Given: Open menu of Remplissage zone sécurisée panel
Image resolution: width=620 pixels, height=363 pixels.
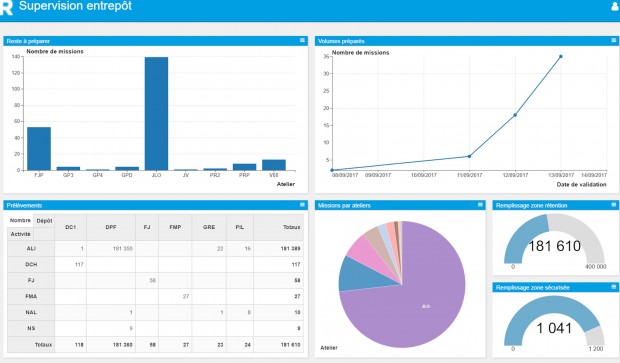Looking at the screenshot, I should pyautogui.click(x=614, y=287).
